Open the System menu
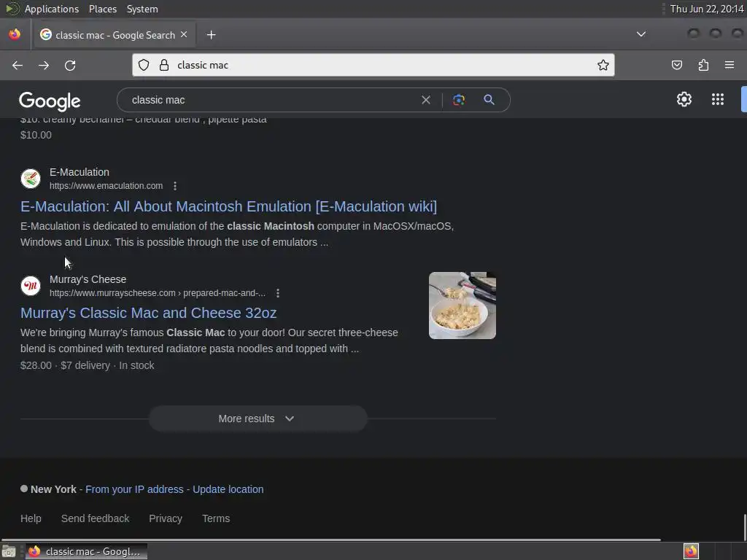The image size is (747, 560). coord(142,9)
